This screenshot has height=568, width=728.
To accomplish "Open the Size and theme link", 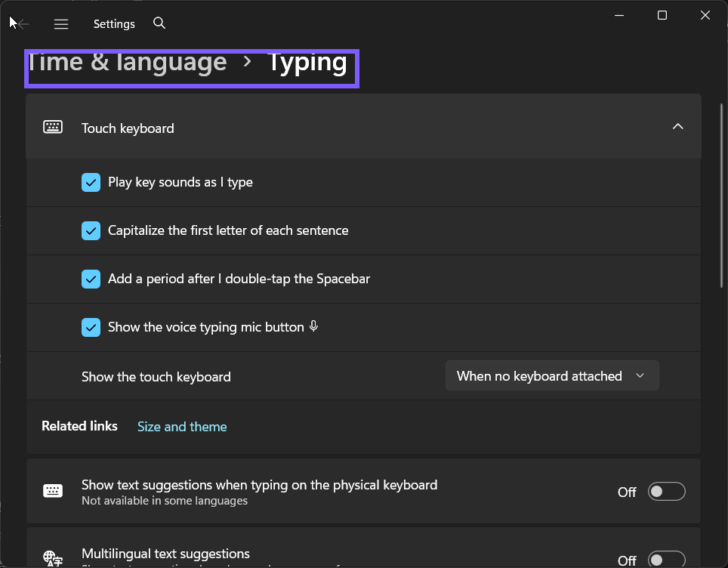I will click(x=182, y=426).
